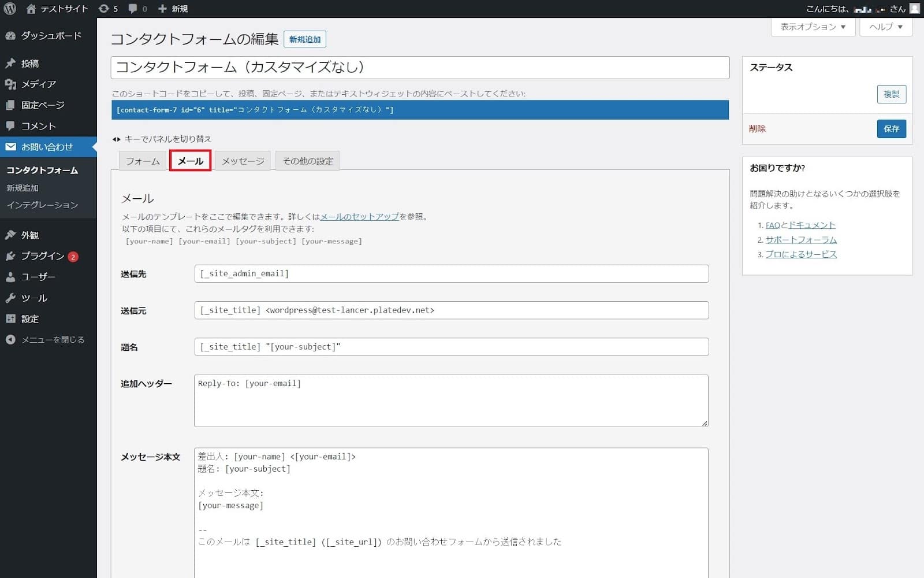
Task: Click the comments bubble icon in admin bar
Action: [137, 9]
